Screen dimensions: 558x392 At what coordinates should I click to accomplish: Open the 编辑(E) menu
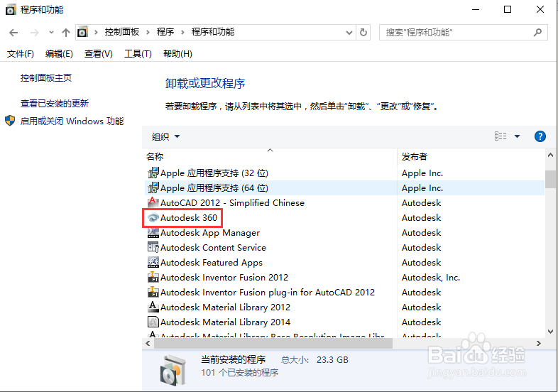(x=59, y=54)
